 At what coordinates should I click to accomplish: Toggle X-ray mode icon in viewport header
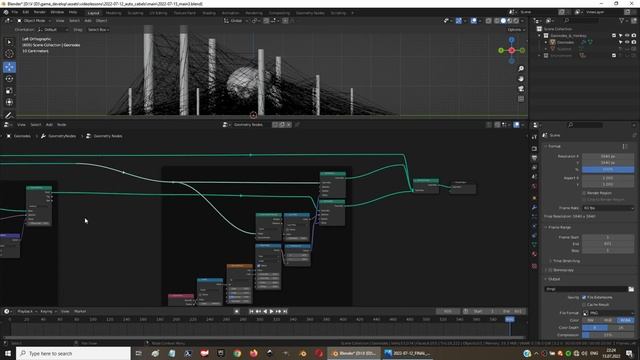[x=488, y=20]
